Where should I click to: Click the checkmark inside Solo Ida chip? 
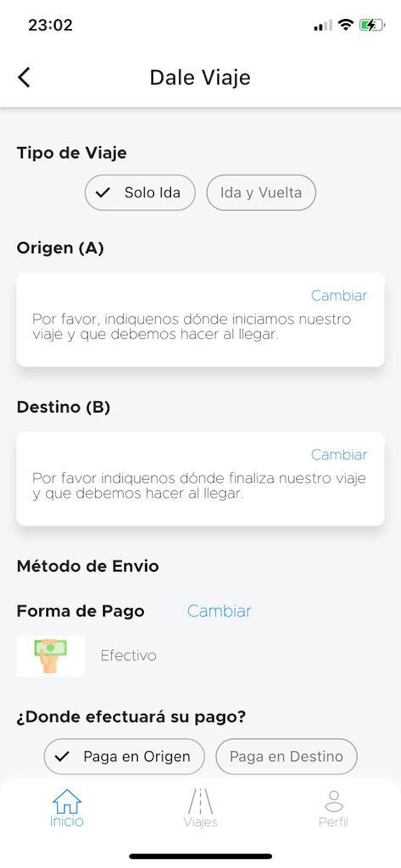(x=102, y=192)
